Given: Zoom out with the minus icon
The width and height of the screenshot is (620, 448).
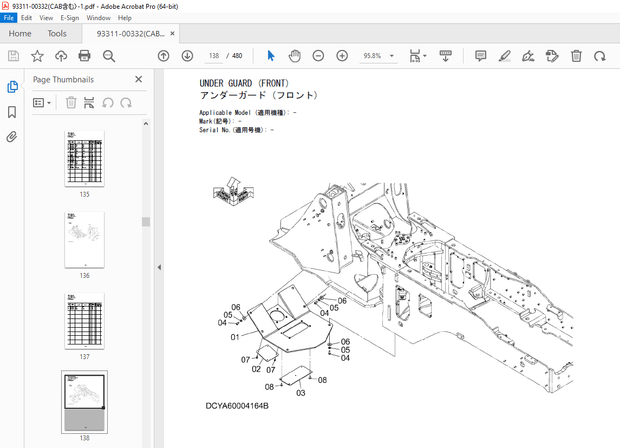Looking at the screenshot, I should pos(318,56).
